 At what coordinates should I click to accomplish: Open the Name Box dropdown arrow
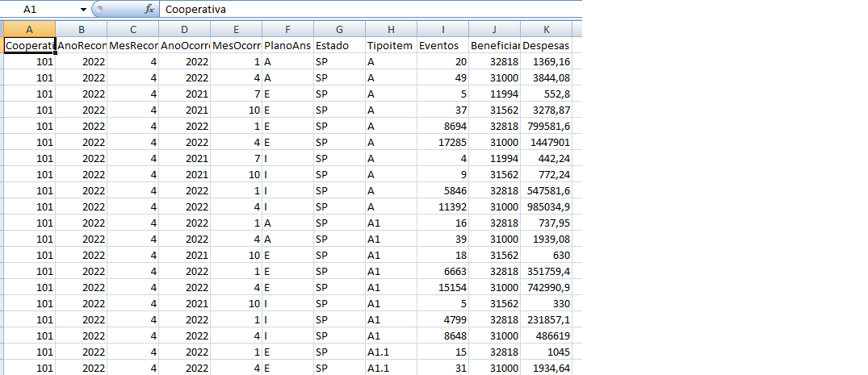click(x=84, y=9)
